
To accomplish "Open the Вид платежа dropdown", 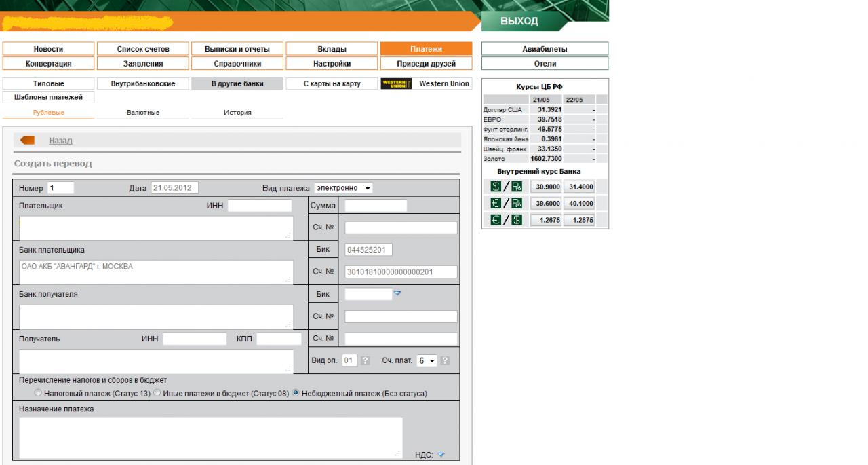I will (343, 188).
